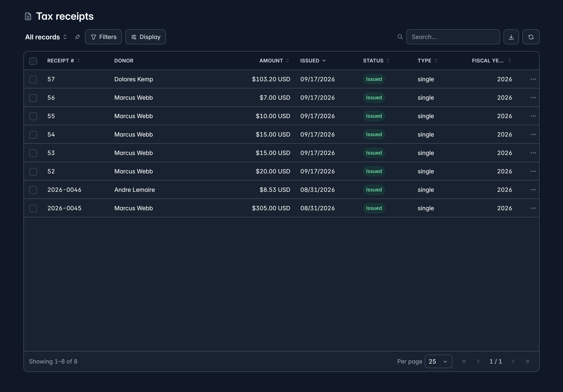Viewport: 563px width, 392px height.
Task: Click receipt number 2026-0045
Action: tap(64, 208)
